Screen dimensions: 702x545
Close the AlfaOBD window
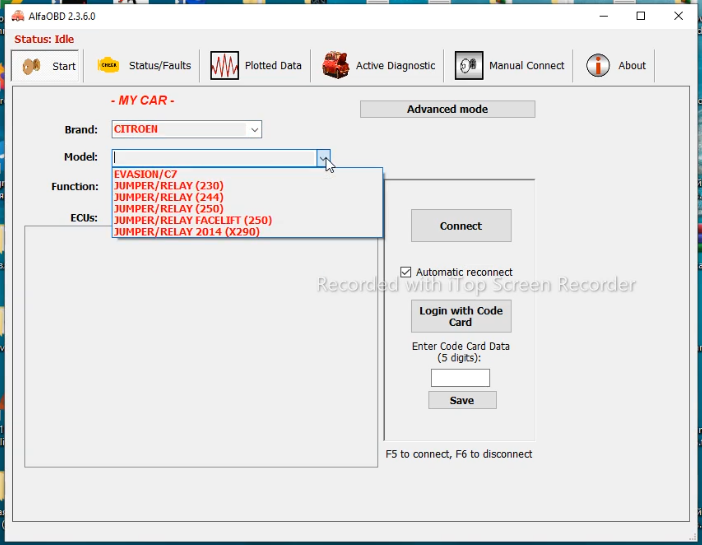point(678,16)
